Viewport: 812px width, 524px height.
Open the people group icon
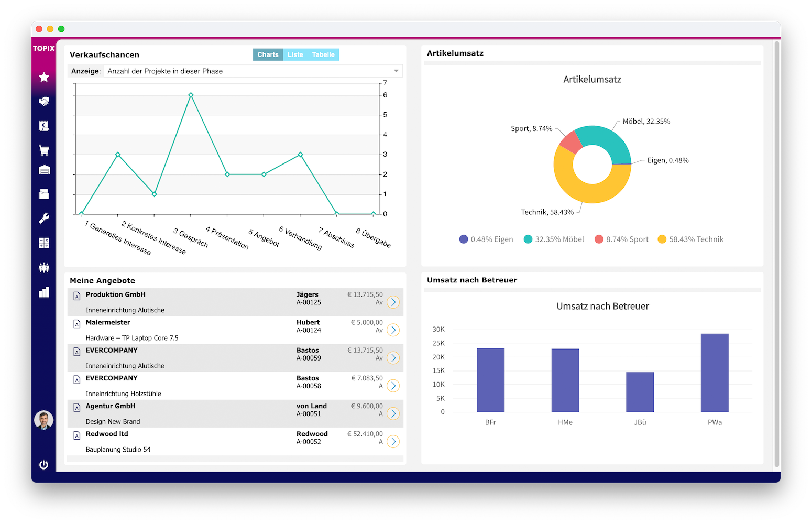[44, 268]
